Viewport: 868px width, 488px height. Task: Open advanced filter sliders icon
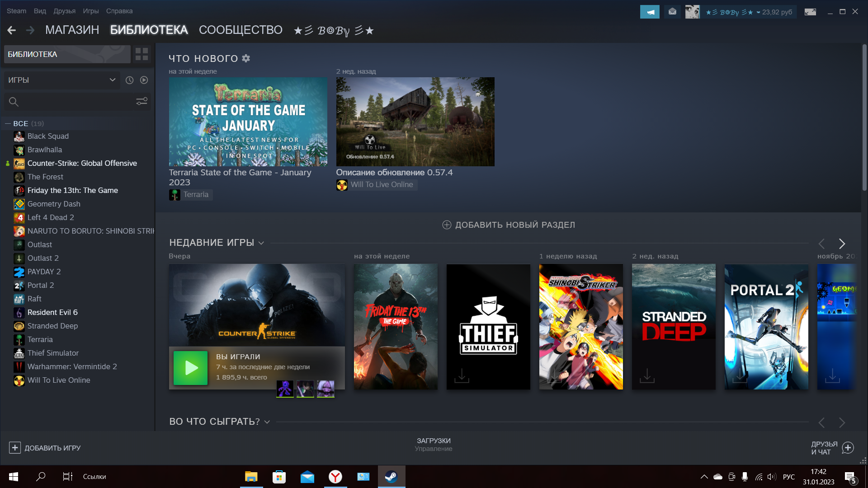coord(142,102)
